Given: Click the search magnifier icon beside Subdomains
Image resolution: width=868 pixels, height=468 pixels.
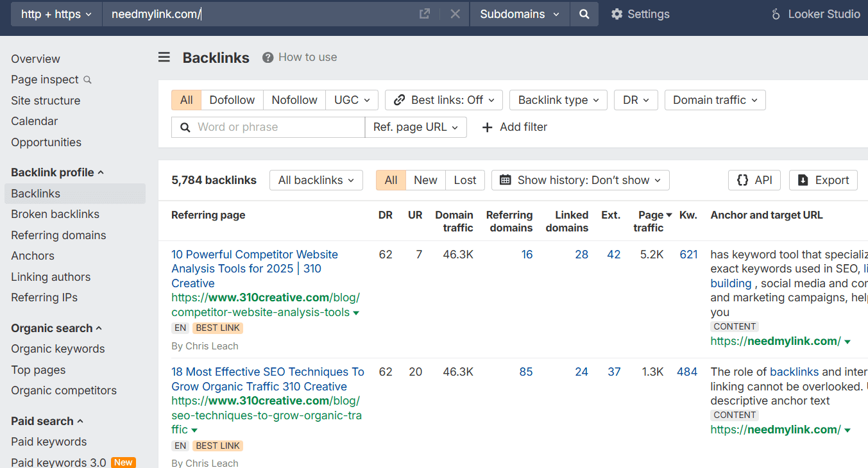Looking at the screenshot, I should point(584,13).
